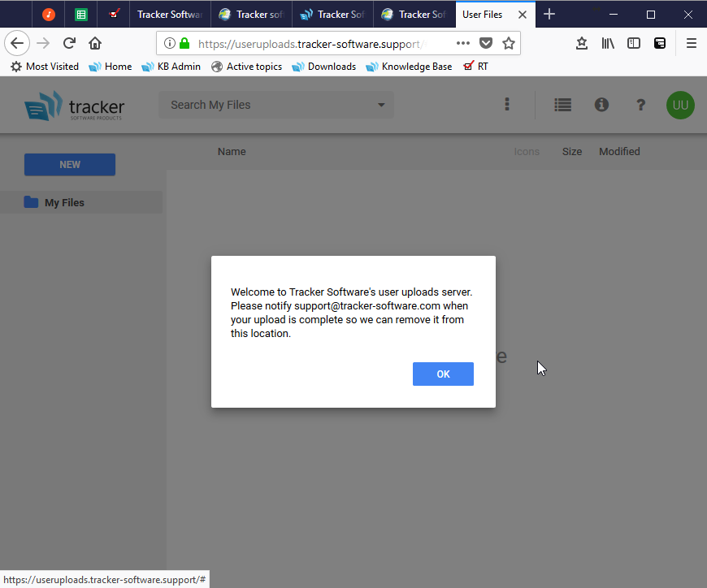Open the Knowledge Base bookmark
The image size is (707, 588).
pyautogui.click(x=409, y=67)
